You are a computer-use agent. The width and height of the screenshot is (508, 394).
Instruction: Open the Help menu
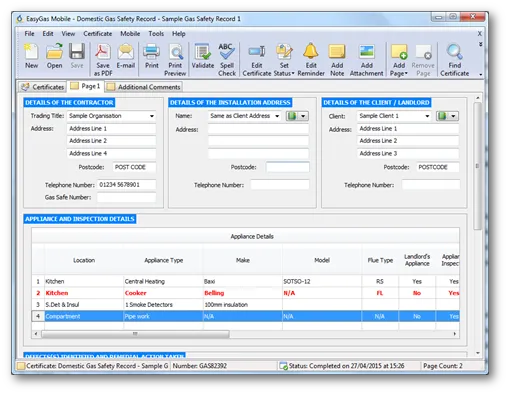click(179, 34)
